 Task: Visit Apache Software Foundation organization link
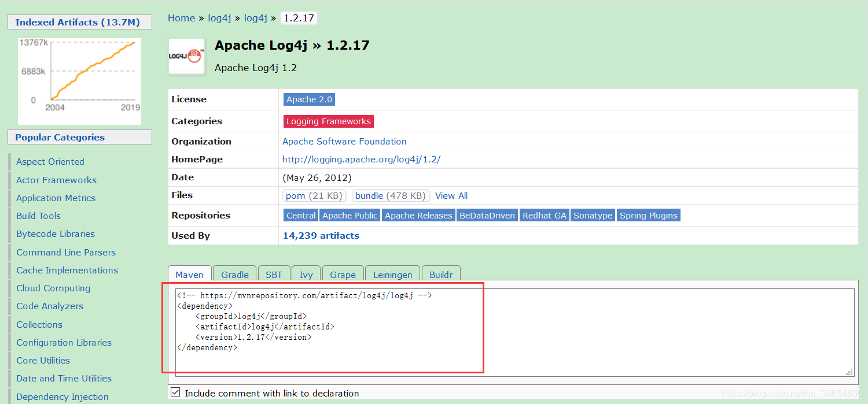[344, 142]
